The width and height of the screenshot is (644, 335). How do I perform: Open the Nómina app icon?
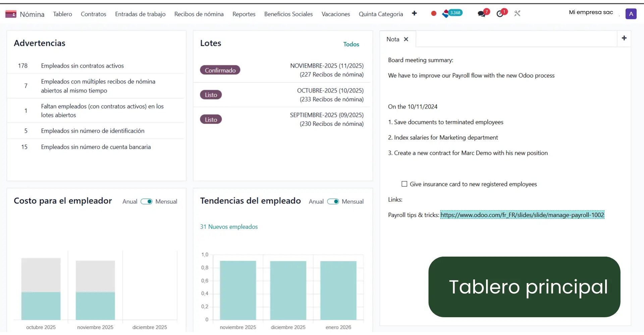pyautogui.click(x=10, y=14)
